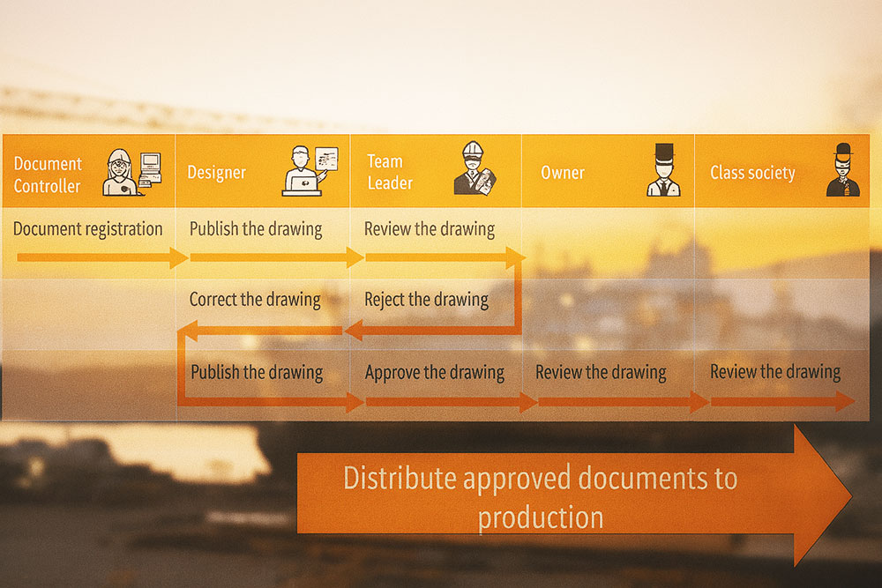Screen dimensions: 882x588
Task: Click 'Publish the drawing' in the bottom row
Action: 257,372
